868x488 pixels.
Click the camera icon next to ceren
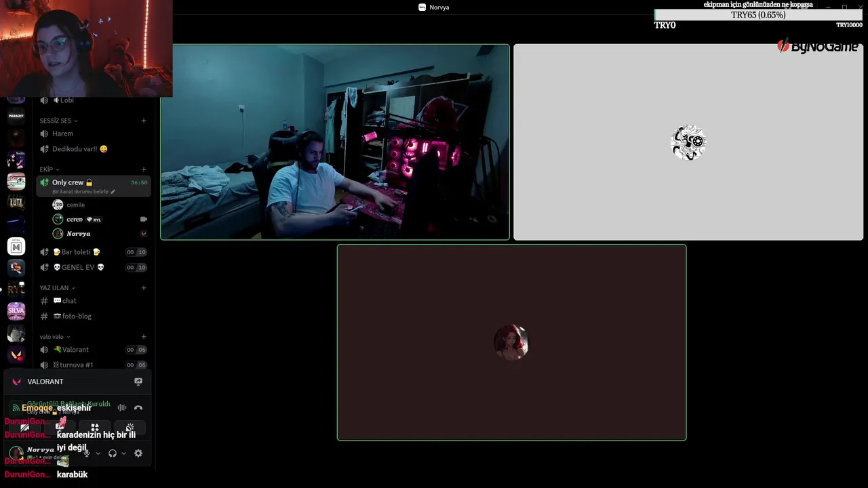click(143, 219)
